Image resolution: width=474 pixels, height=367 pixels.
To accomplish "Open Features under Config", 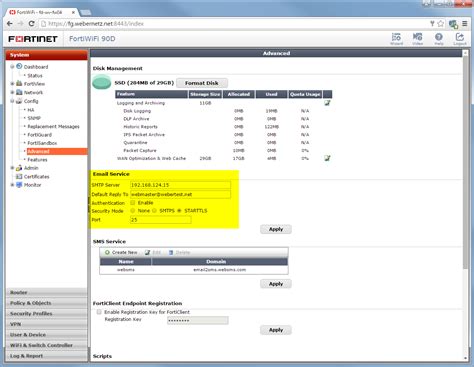I will tap(37, 160).
